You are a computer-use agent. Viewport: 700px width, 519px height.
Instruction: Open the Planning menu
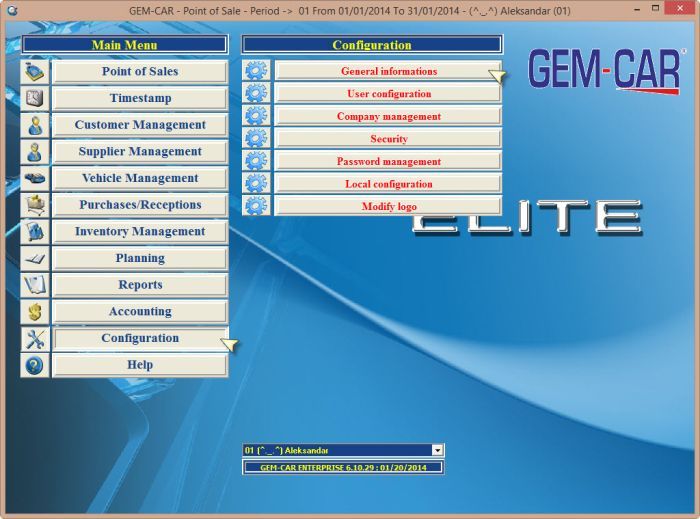(x=140, y=258)
